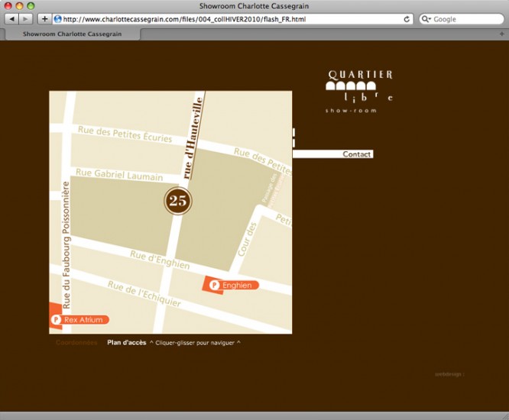The image size is (509, 420).
Task: Click the Rue de l'Echiquier label
Action: tap(144, 294)
